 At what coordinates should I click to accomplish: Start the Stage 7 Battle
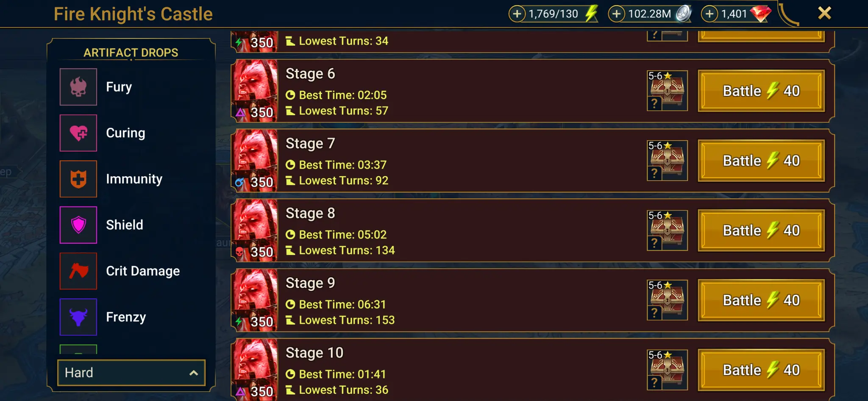coord(761,161)
